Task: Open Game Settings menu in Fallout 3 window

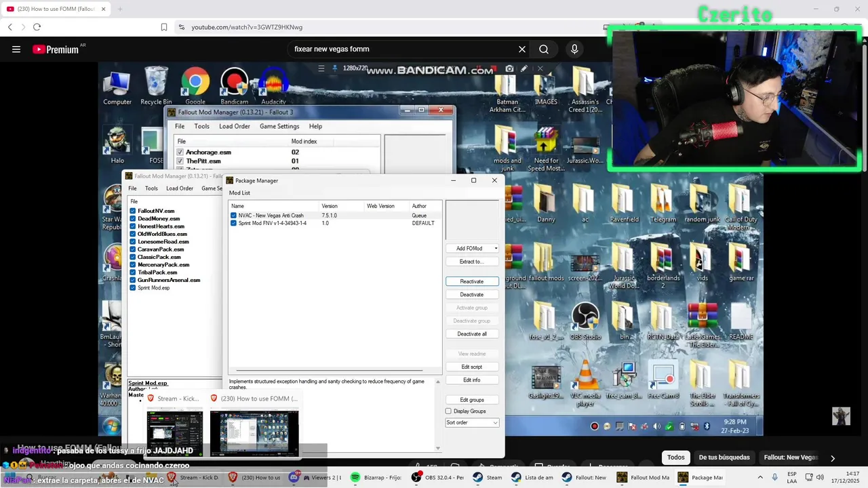Action: click(x=279, y=126)
